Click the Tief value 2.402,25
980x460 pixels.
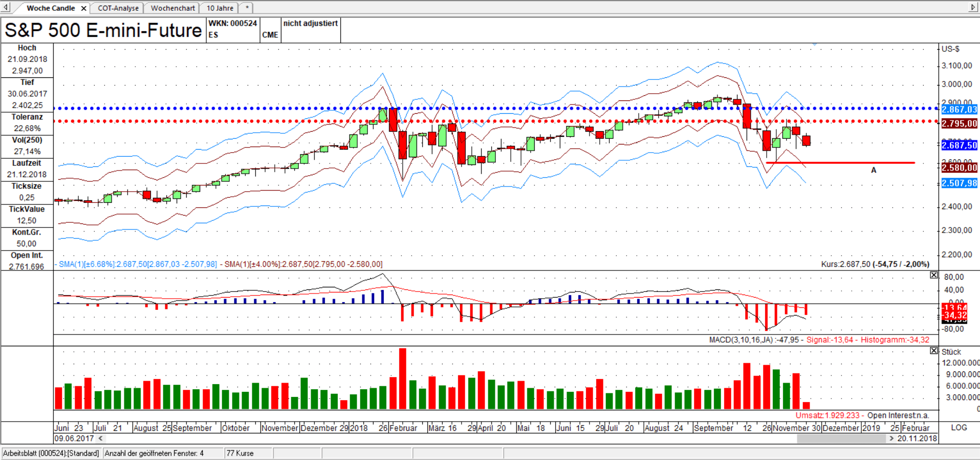28,105
